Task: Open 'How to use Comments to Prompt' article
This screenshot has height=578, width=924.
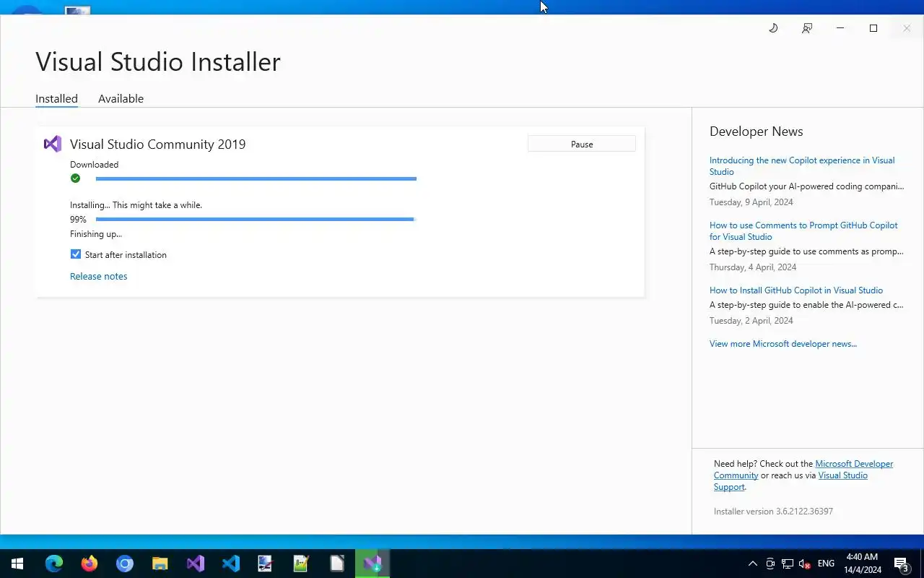Action: pos(803,231)
